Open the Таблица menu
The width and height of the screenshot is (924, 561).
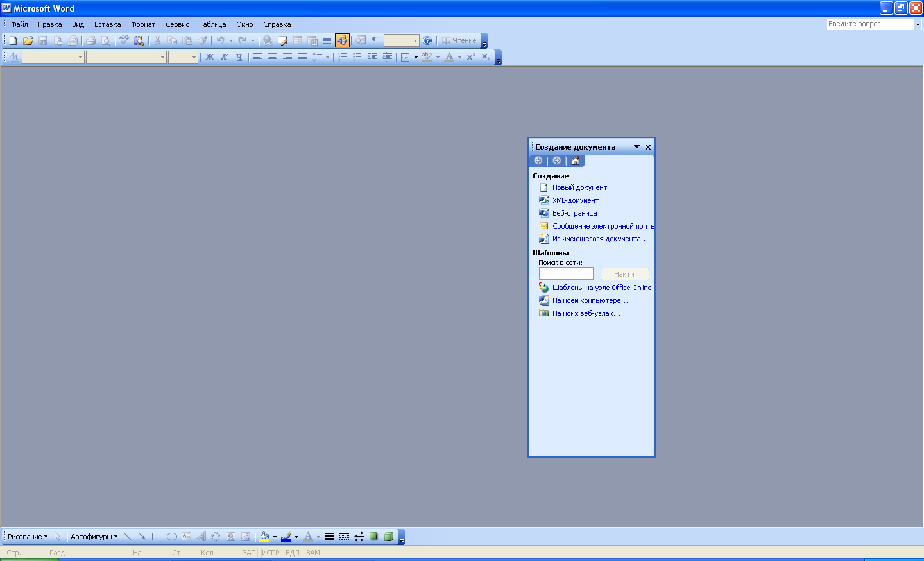212,24
